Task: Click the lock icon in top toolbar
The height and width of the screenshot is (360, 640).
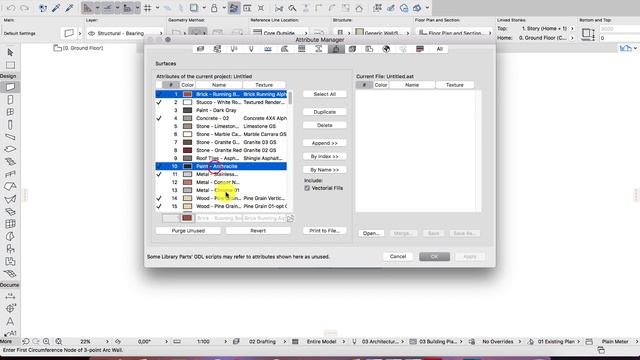Action: (x=214, y=8)
